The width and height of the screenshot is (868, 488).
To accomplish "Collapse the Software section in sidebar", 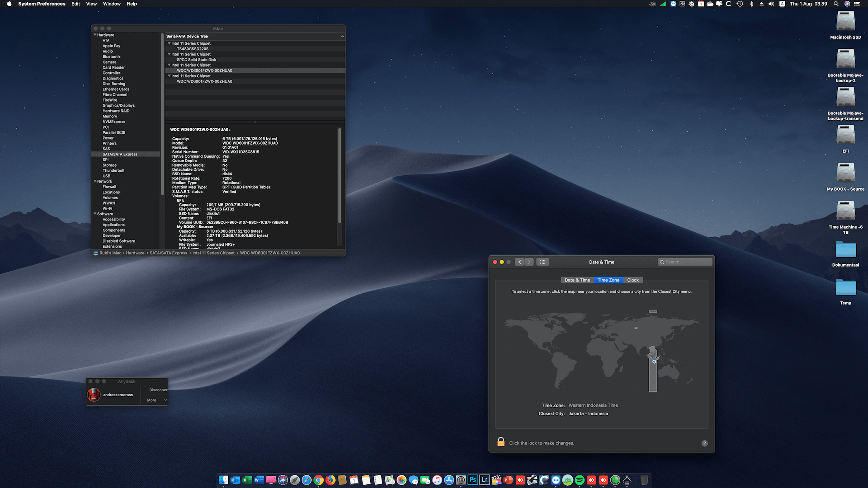I will click(x=95, y=214).
